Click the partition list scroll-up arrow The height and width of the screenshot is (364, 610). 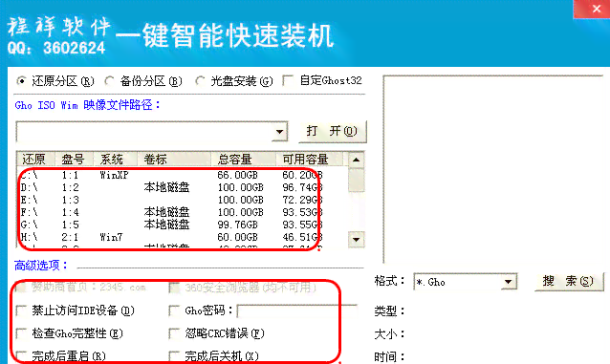[356, 160]
